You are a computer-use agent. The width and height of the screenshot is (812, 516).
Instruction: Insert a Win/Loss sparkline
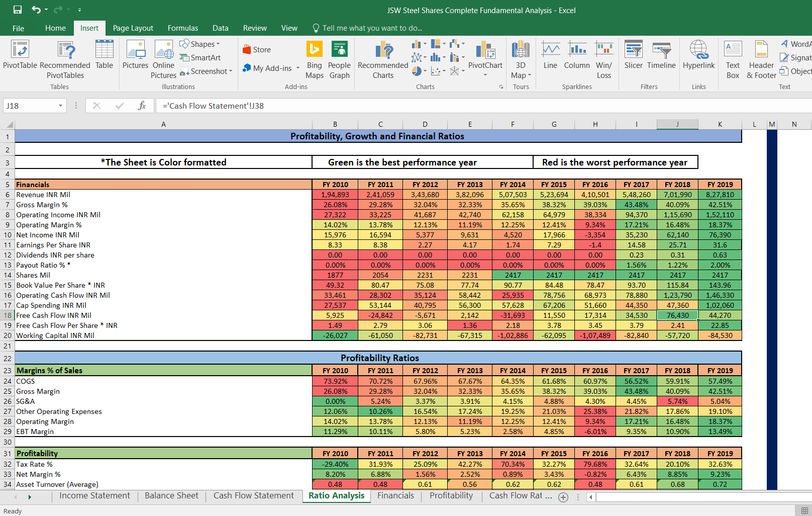pos(604,60)
